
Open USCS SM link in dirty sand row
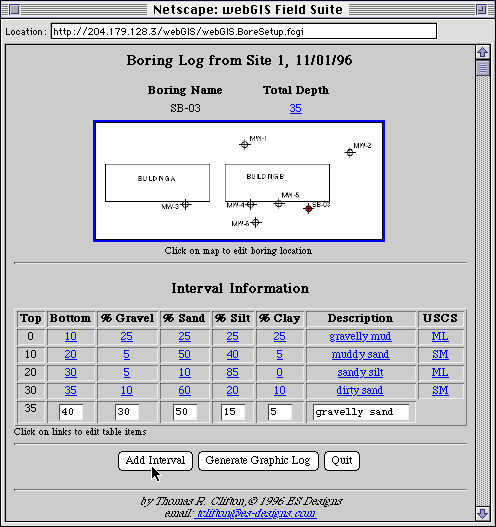[x=440, y=390]
